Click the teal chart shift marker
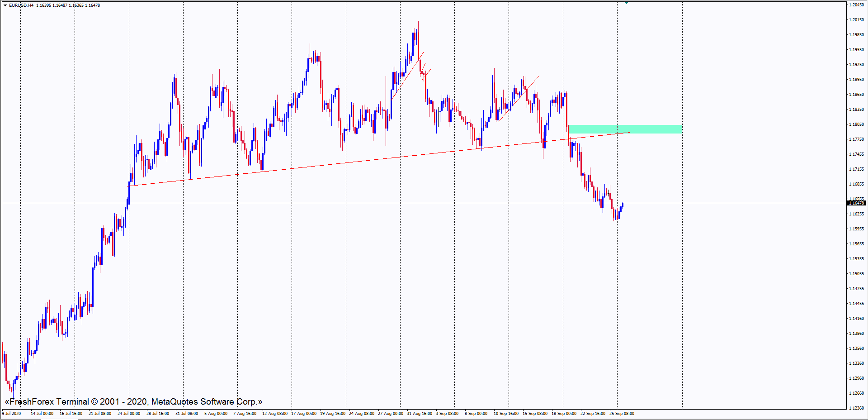The image size is (868, 420). 626,3
